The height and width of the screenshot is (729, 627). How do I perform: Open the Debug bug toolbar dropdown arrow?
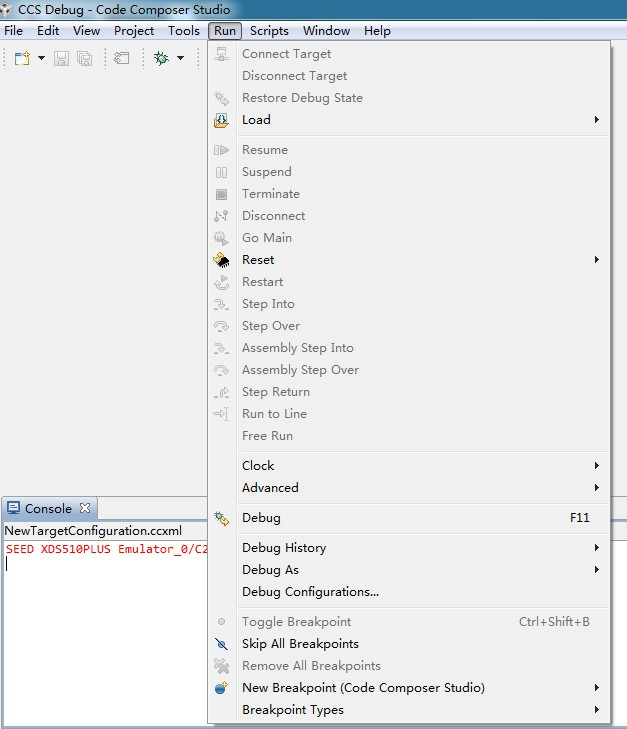180,58
